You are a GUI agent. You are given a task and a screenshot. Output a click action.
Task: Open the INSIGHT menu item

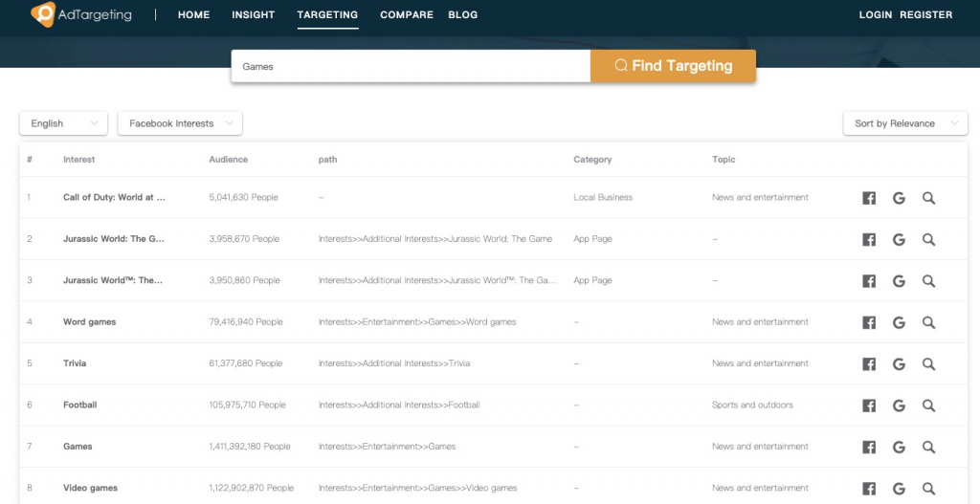(x=254, y=15)
